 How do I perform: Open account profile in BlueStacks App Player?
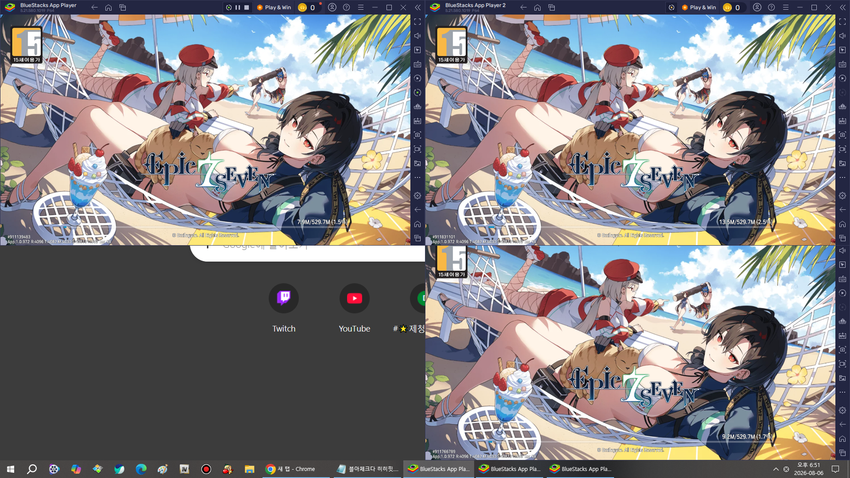coord(332,8)
